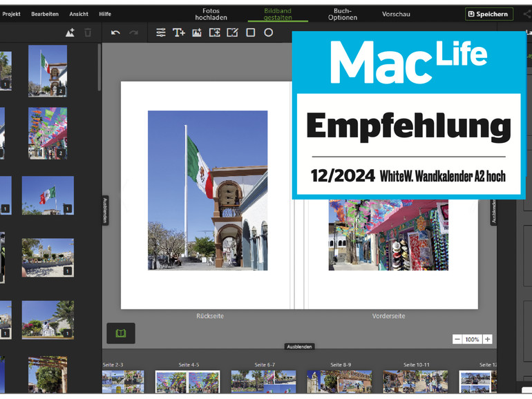Select the tall flagpole and arch thumbnail
Screen dimensions: 532x399
[48, 71]
